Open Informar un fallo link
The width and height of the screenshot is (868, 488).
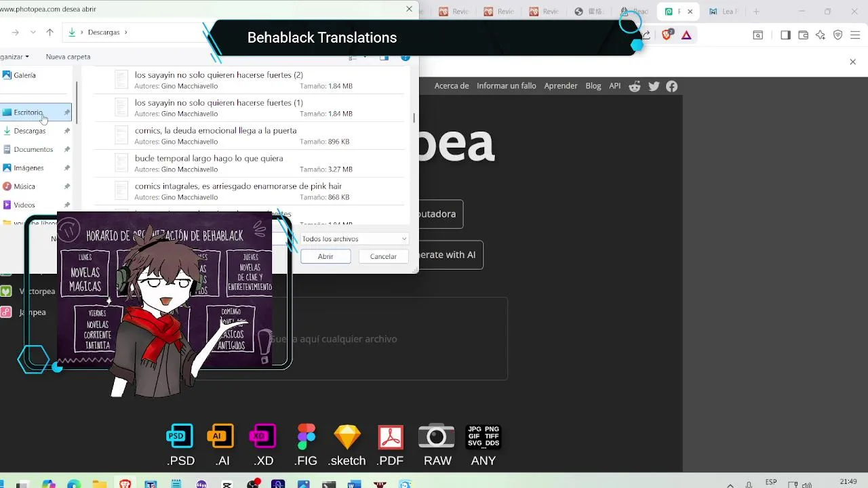coord(507,86)
